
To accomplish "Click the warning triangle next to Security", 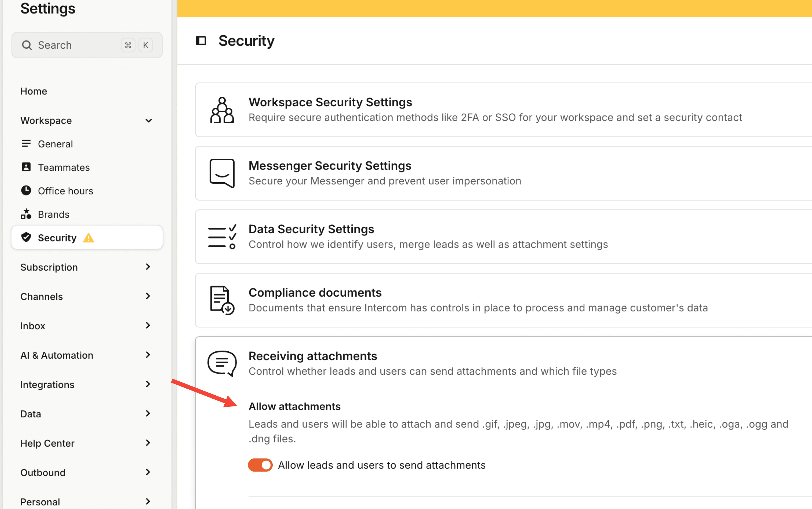I will (89, 238).
